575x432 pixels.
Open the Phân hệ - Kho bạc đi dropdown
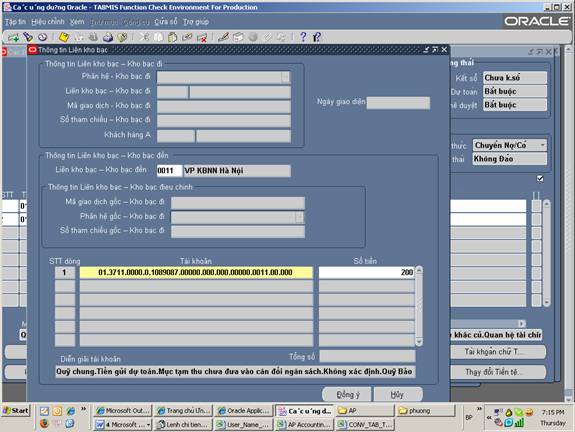pos(285,77)
